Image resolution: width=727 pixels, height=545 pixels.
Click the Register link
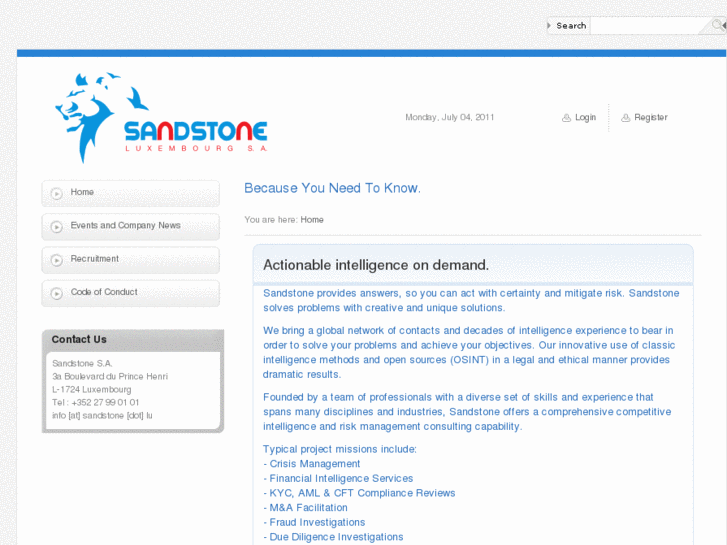651,117
